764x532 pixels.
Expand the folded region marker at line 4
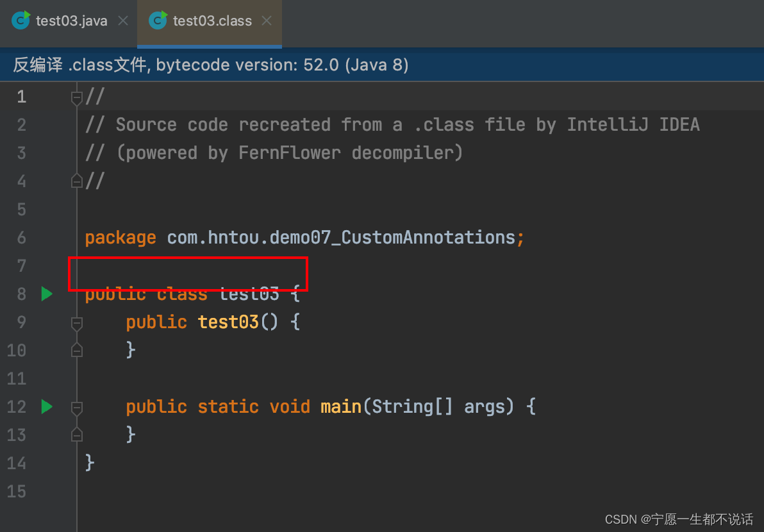click(x=76, y=181)
